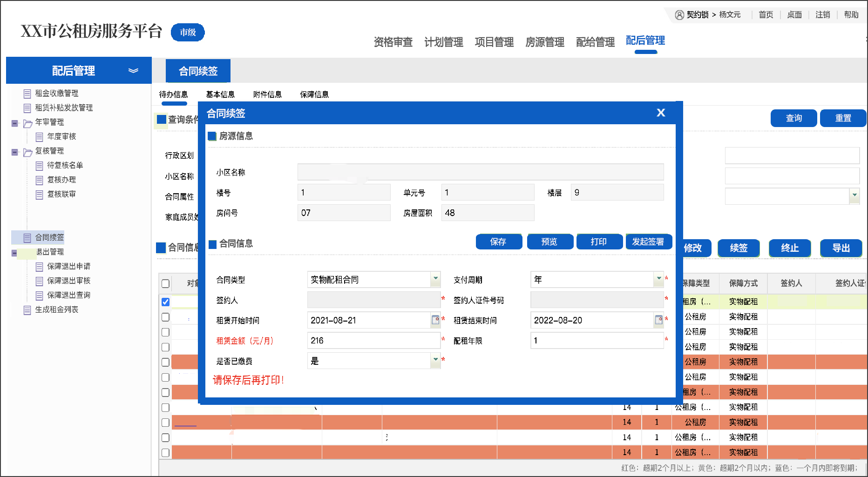This screenshot has height=477, width=868.
Task: Open the query dropdown below 重置 button
Action: pos(854,196)
